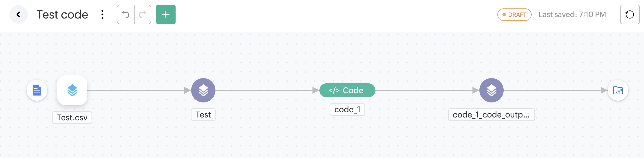The width and height of the screenshot is (644, 158).
Task: Click the undo arrow button
Action: (126, 14)
